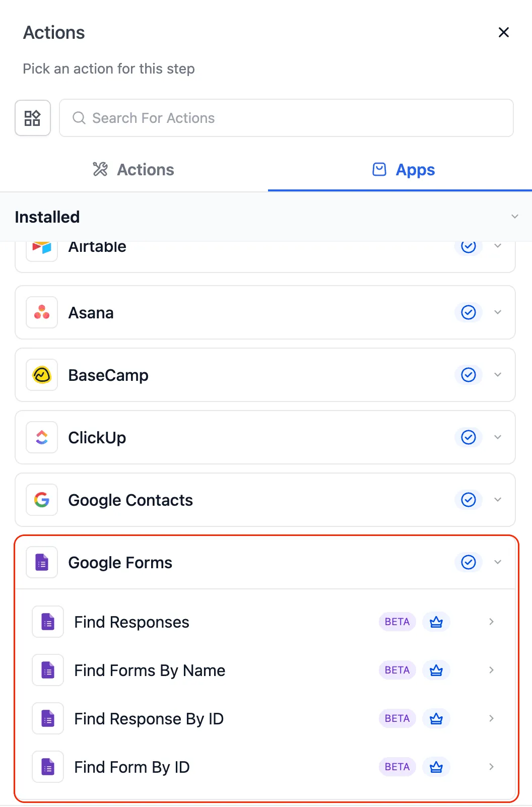Viewport: 532px width, 807px height.
Task: Toggle the installed checkmark for Google Forms
Action: [x=468, y=562]
